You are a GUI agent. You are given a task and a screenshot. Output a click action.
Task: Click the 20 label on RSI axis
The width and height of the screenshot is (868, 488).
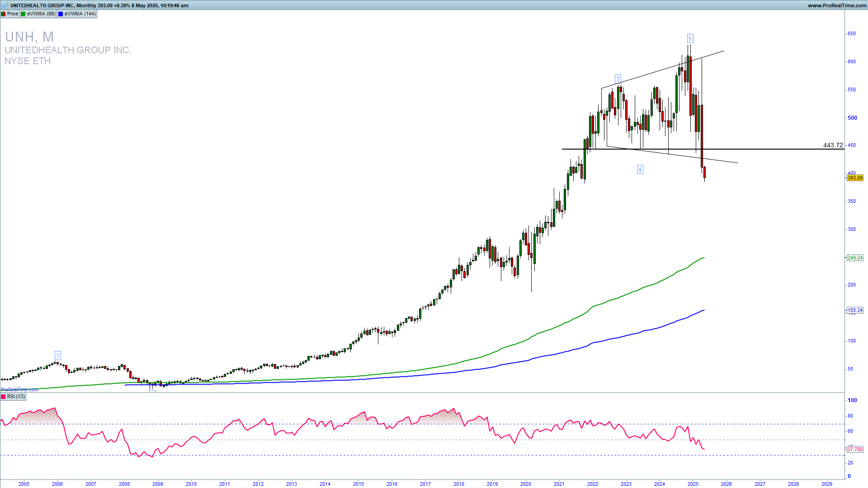[850, 463]
